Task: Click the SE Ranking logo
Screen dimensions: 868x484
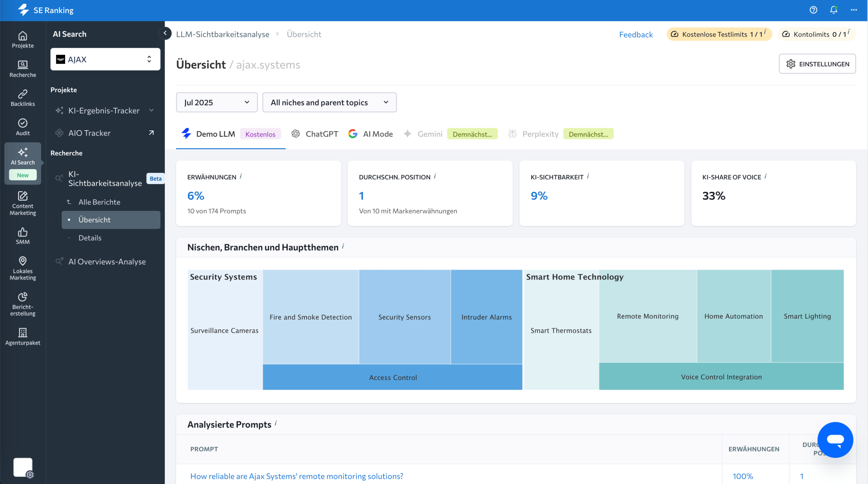Action: click(46, 10)
